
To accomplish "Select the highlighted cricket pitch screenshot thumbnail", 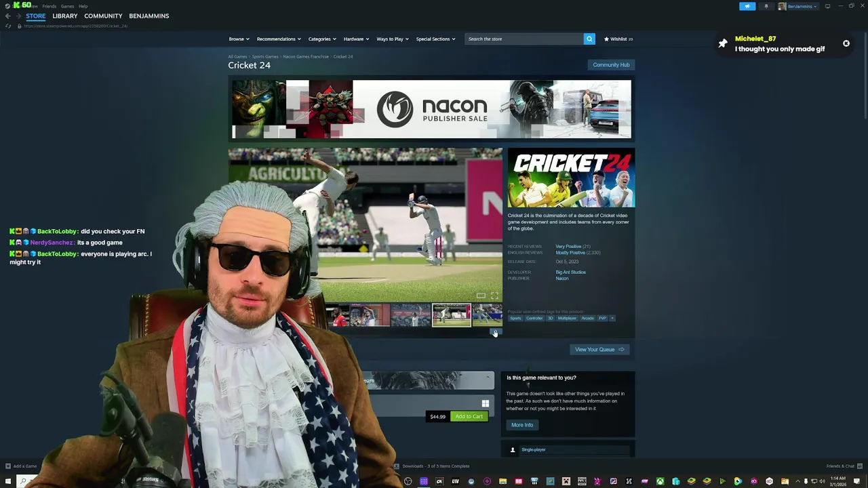I will coord(452,315).
